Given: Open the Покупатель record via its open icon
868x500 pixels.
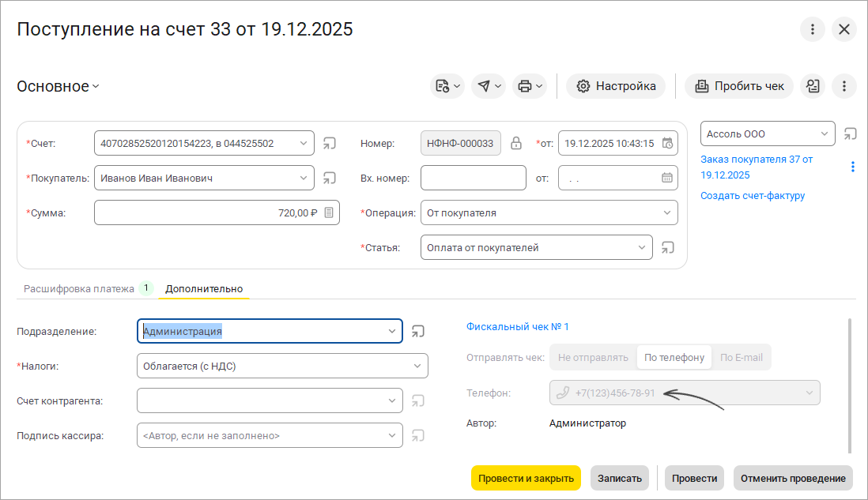Looking at the screenshot, I should click(330, 179).
